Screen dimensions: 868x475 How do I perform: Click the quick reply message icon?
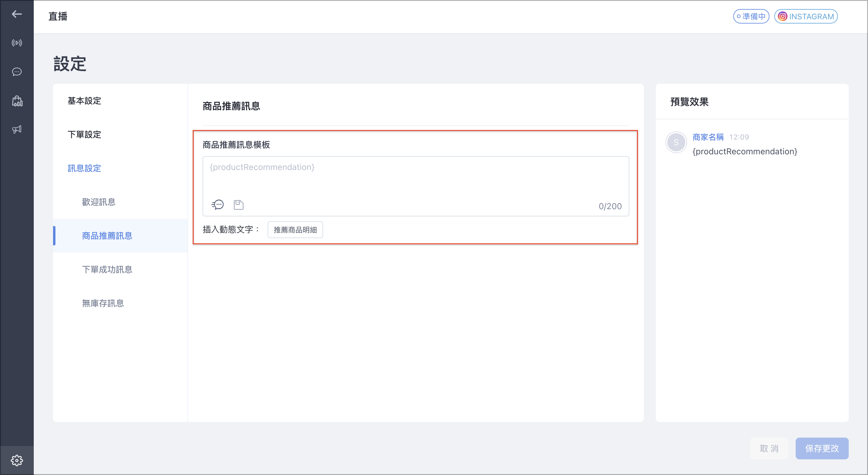tap(218, 204)
